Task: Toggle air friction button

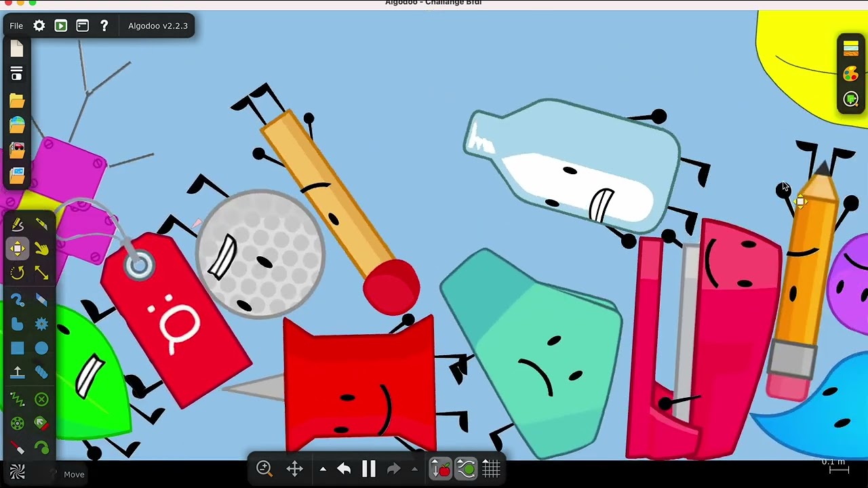Action: point(467,468)
